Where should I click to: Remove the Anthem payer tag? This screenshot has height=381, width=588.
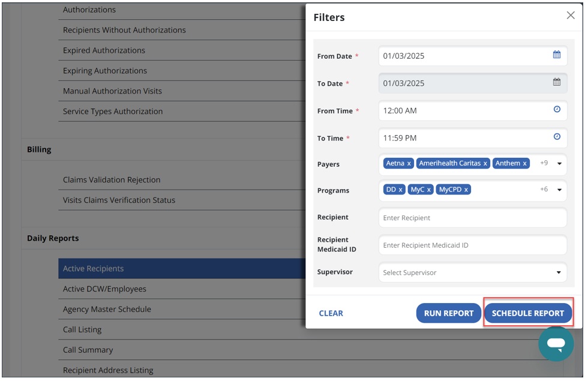click(524, 164)
